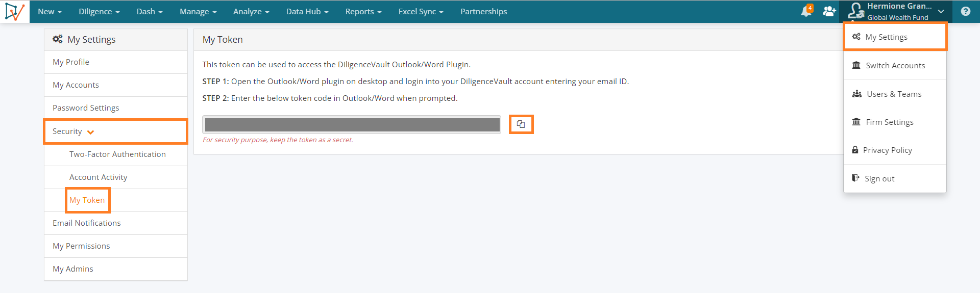Click the Sign out icon in the user menu
The height and width of the screenshot is (293, 980).
(x=856, y=178)
